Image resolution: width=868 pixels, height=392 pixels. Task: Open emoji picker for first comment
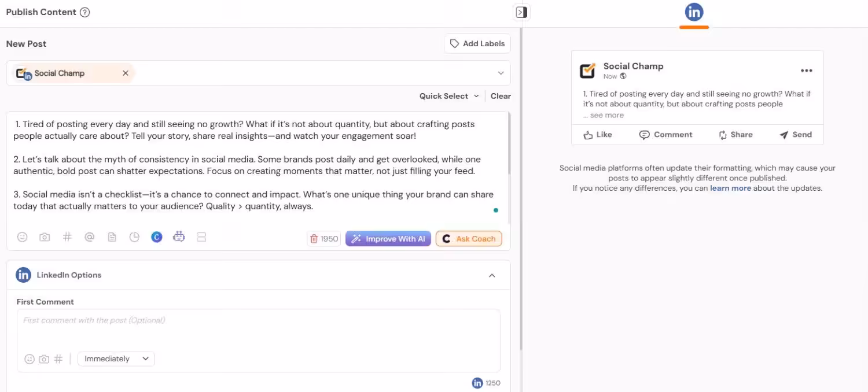tap(30, 359)
